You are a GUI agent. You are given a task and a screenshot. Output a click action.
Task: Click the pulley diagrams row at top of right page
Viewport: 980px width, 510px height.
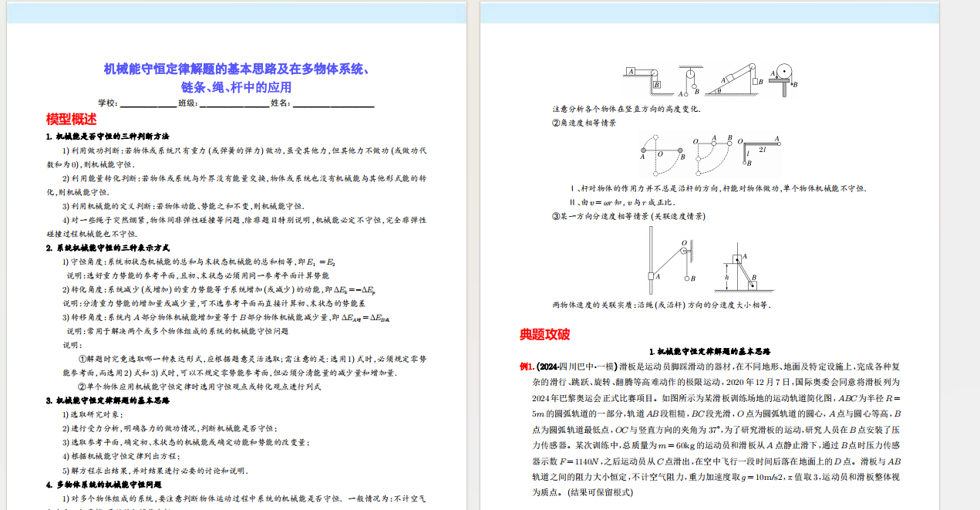[710, 79]
